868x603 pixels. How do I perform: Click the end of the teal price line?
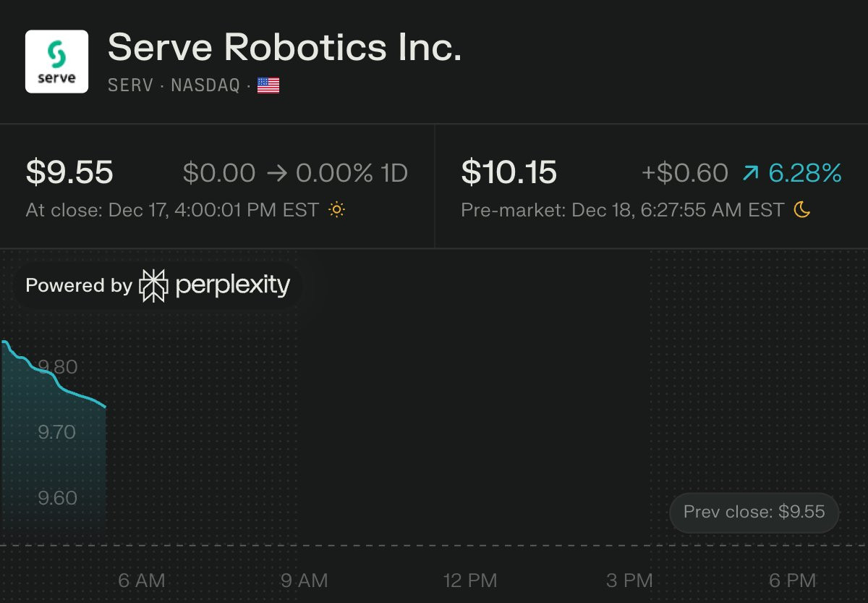pos(106,407)
